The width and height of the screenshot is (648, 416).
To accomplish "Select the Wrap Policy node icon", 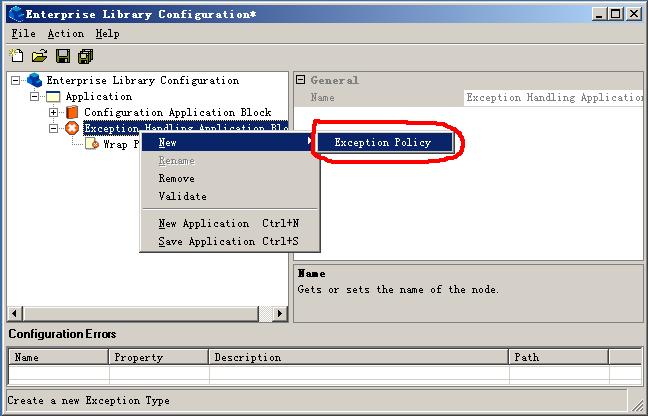I will click(91, 144).
